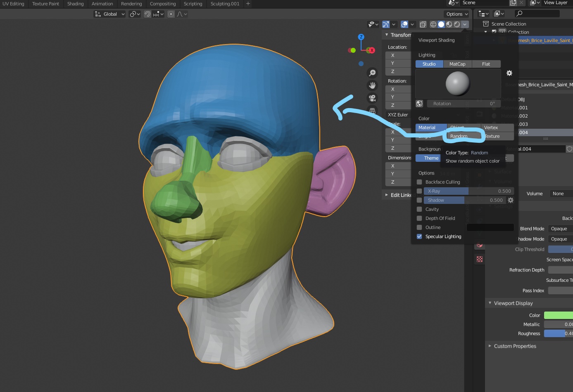Select Flat lighting
Viewport: 573px width, 392px height.
coord(486,64)
